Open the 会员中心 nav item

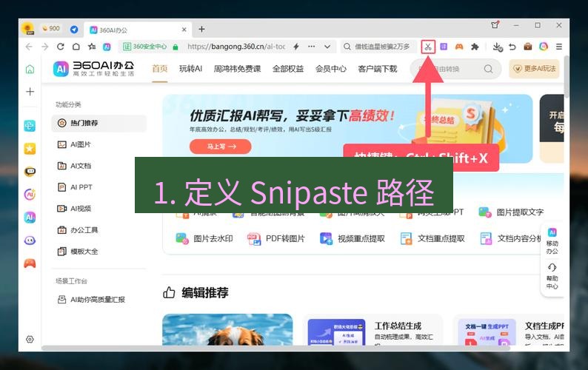click(x=331, y=69)
